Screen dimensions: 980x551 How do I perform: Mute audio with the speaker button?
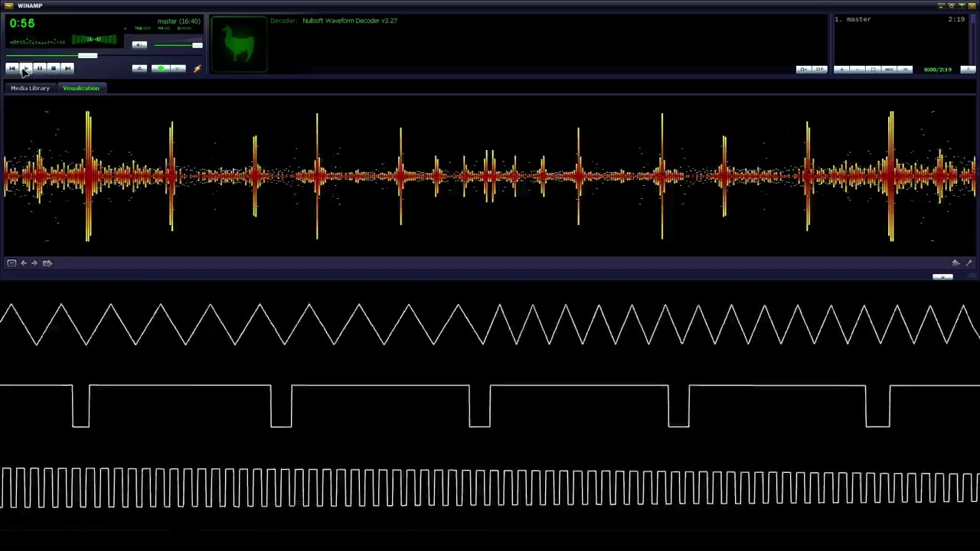point(139,45)
